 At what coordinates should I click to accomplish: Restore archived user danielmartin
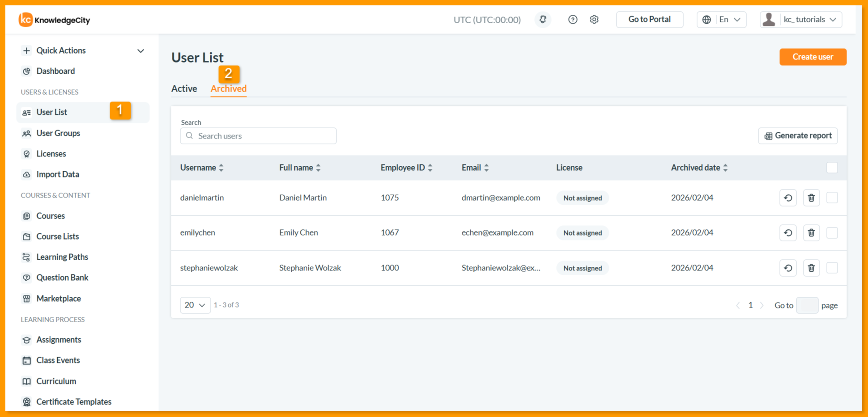(x=788, y=198)
